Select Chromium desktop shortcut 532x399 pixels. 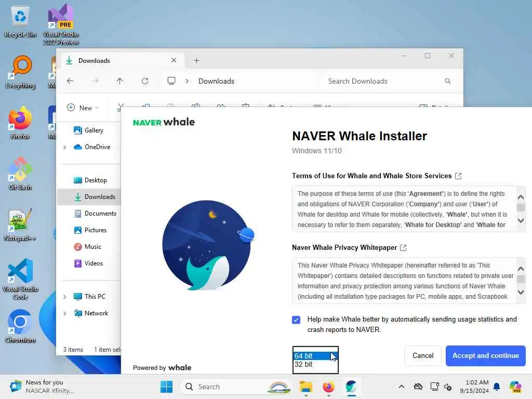tap(20, 326)
